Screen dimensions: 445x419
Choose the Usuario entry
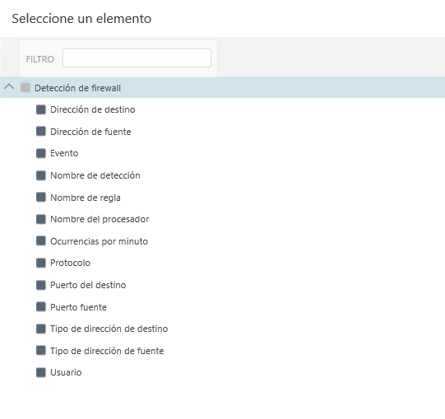tap(66, 373)
